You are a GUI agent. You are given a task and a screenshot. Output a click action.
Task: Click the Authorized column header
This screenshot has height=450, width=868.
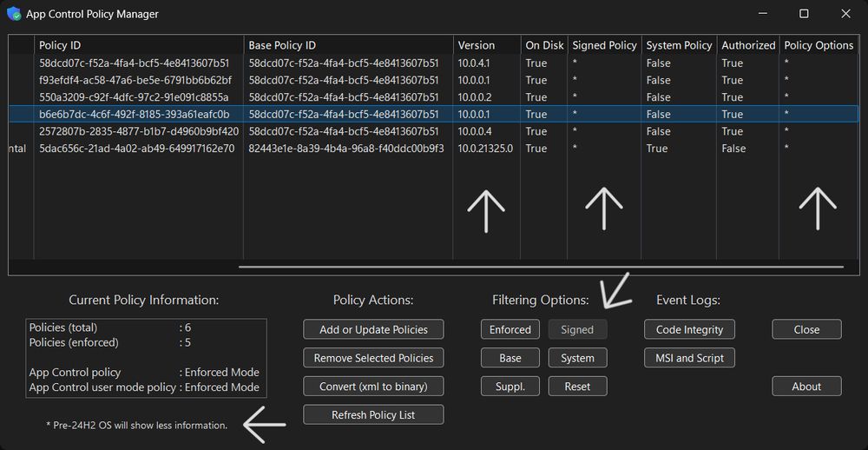[x=747, y=45]
